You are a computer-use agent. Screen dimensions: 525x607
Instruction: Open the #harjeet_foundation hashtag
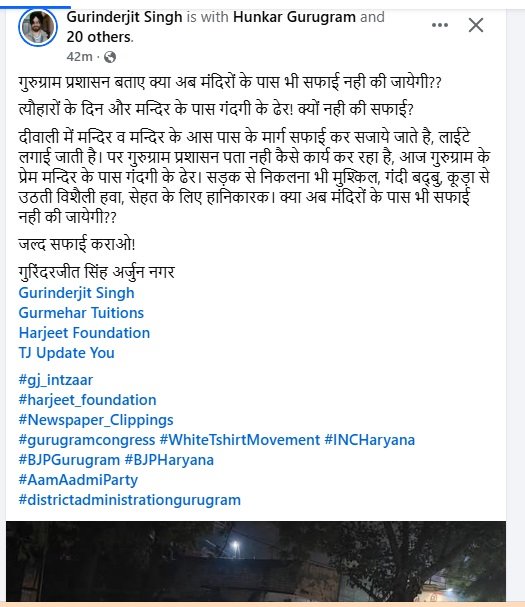pyautogui.click(x=88, y=400)
